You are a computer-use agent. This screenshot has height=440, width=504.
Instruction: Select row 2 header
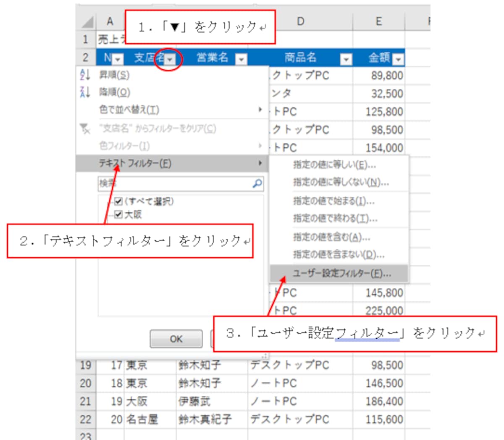[86, 58]
